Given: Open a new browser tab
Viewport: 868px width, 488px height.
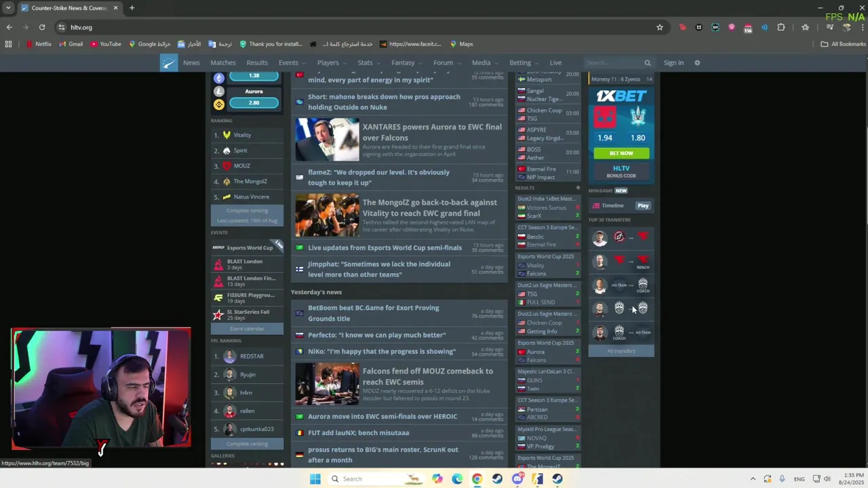Looking at the screenshot, I should coord(132,8).
